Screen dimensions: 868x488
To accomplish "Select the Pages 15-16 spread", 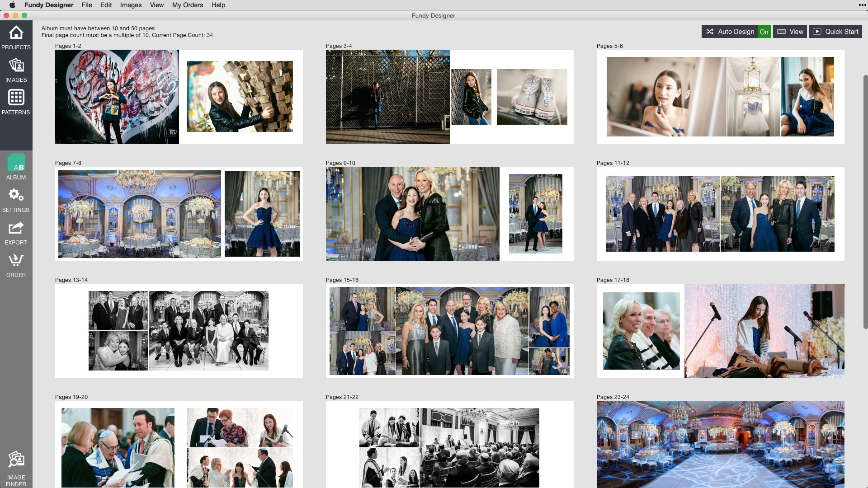I will tap(450, 331).
